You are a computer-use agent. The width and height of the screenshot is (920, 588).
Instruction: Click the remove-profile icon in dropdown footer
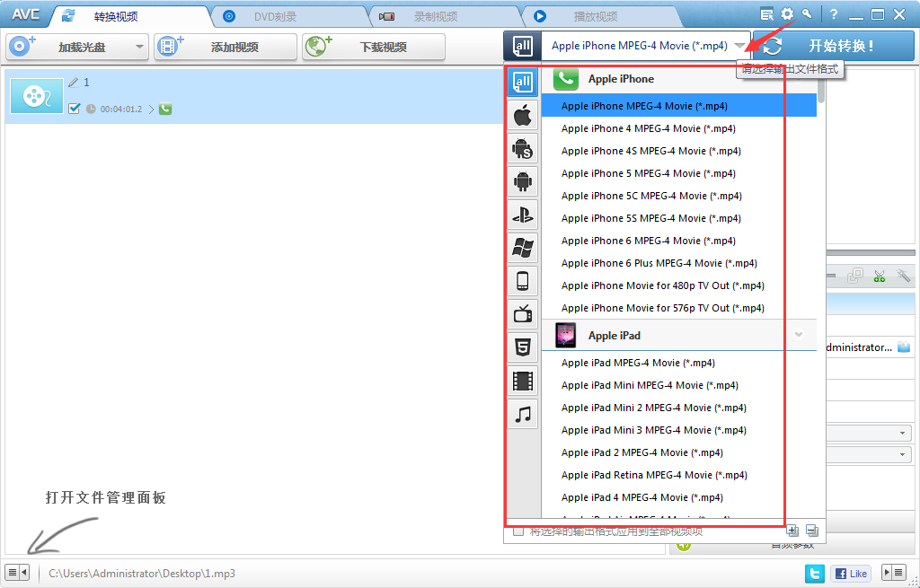pyautogui.click(x=812, y=531)
